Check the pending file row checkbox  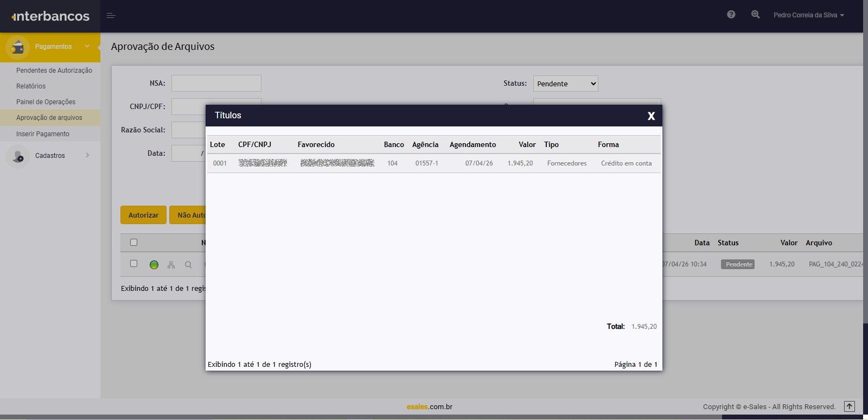tap(134, 264)
